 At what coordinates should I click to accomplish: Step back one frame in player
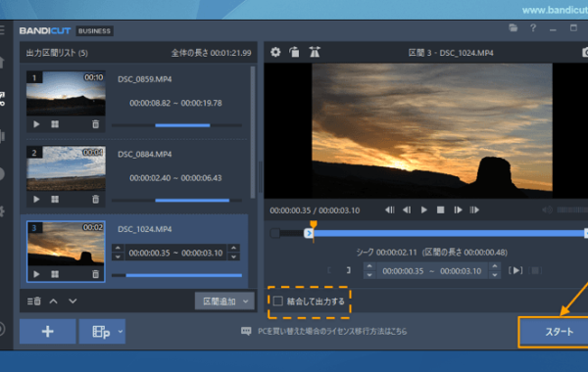point(407,210)
